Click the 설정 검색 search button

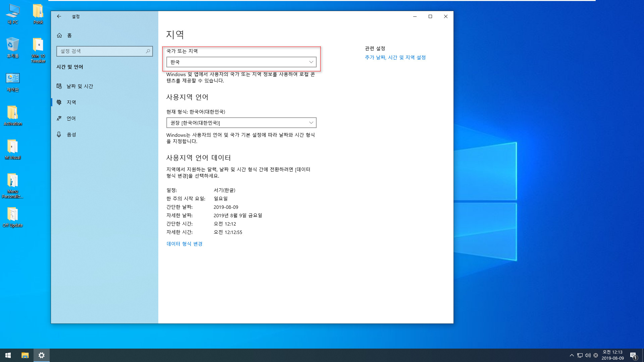tap(149, 51)
